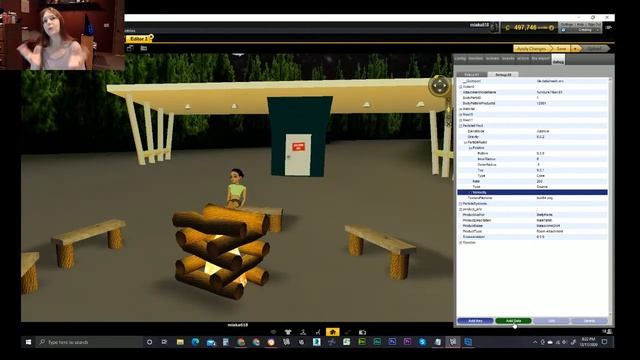
Task: Click the Delete button at panel bottom
Action: 589,321
